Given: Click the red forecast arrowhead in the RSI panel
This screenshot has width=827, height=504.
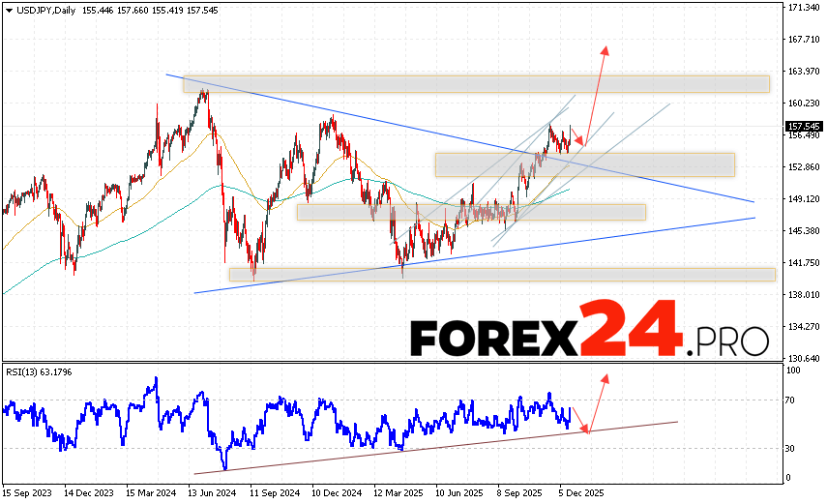Looking at the screenshot, I should pos(606,376).
